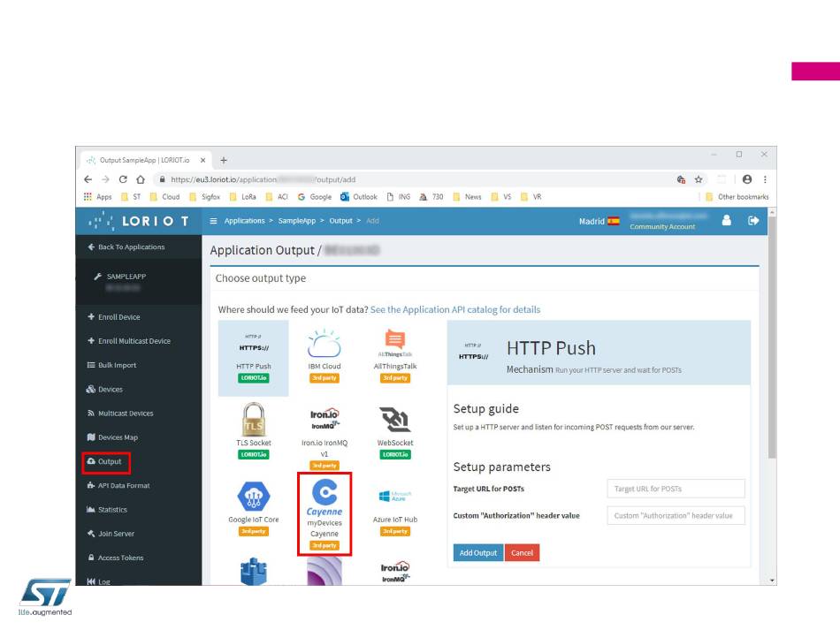Choose the Google IoT Core output

pyautogui.click(x=254, y=508)
